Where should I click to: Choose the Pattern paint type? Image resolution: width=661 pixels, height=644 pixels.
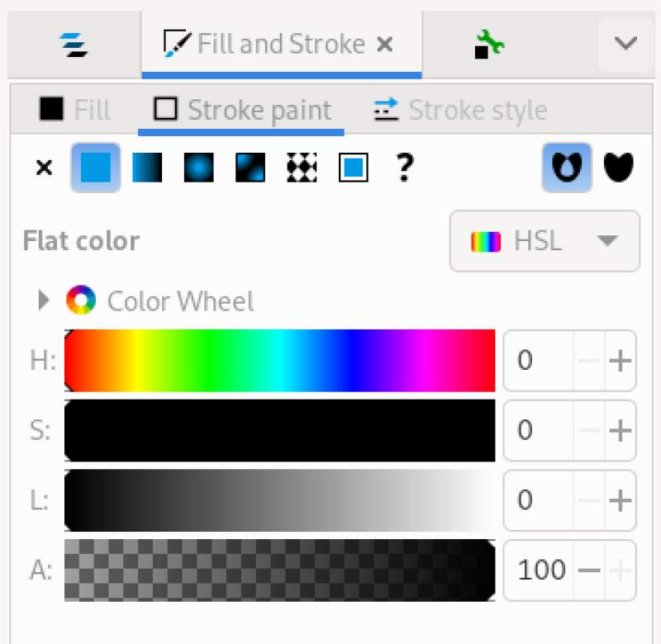[x=302, y=168]
